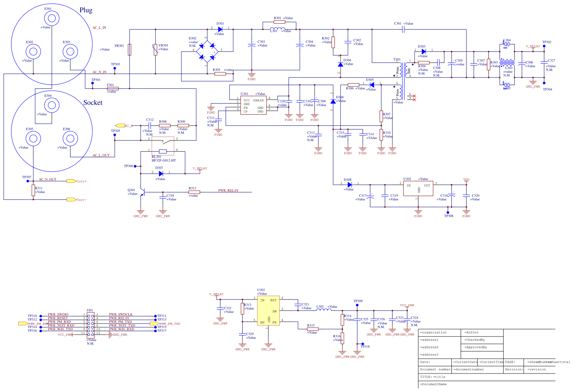574x392 pixels.
Task: Click the 'PWR_RELAY' net label
Action: pyautogui.click(x=228, y=190)
